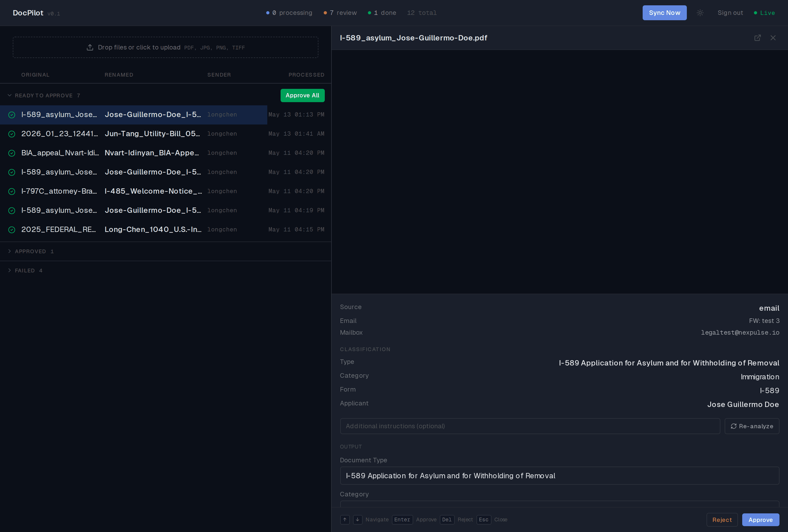Click status icon for I-485 Welcome-Notice row
This screenshot has height=532, width=788.
point(11,192)
